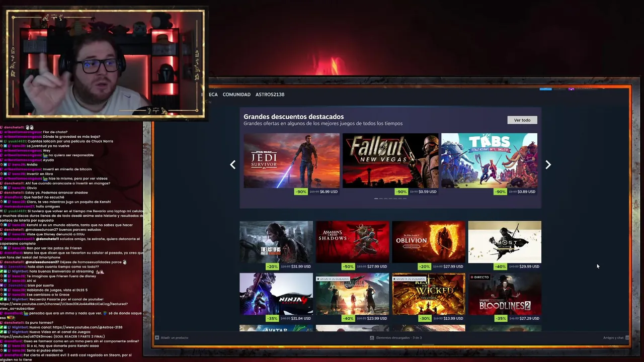This screenshot has height=362, width=644.
Task: Click the '$0.59 USD' price for Fallout
Action: pyautogui.click(x=427, y=192)
